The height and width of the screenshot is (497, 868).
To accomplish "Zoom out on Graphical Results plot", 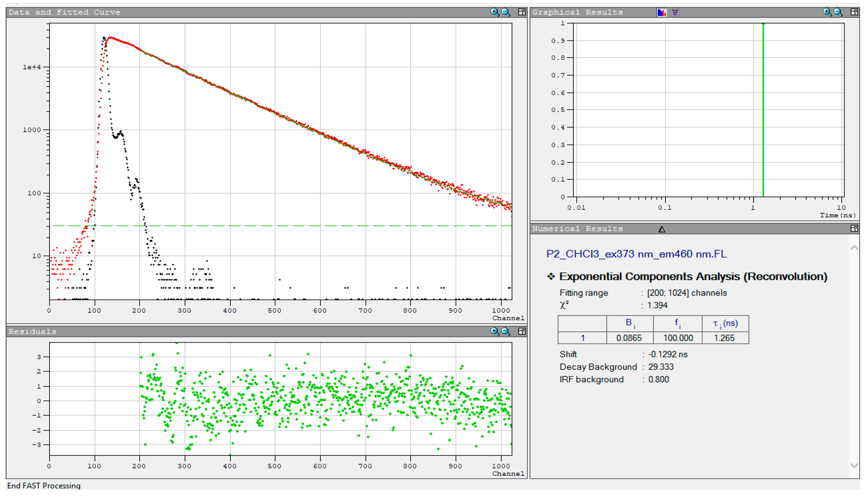I will [838, 12].
